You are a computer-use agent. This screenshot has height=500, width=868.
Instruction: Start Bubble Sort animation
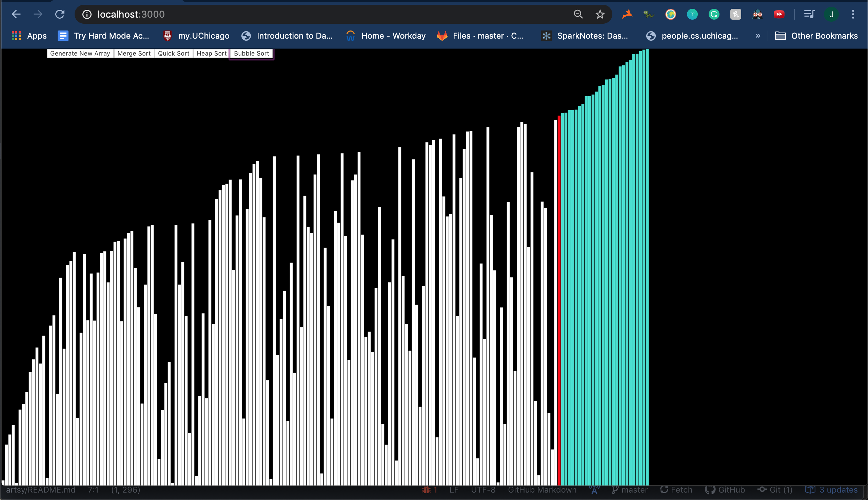click(x=251, y=54)
